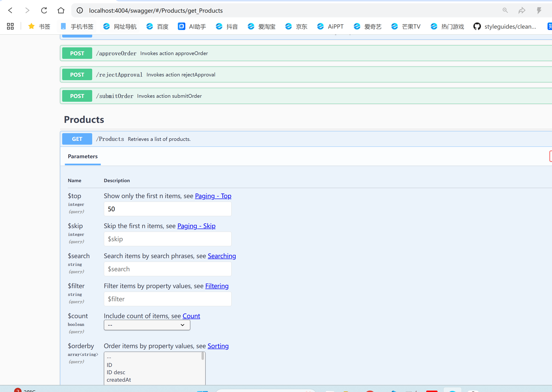The height and width of the screenshot is (392, 552).
Task: Click the $orderby list scrollbar
Action: [x=203, y=356]
